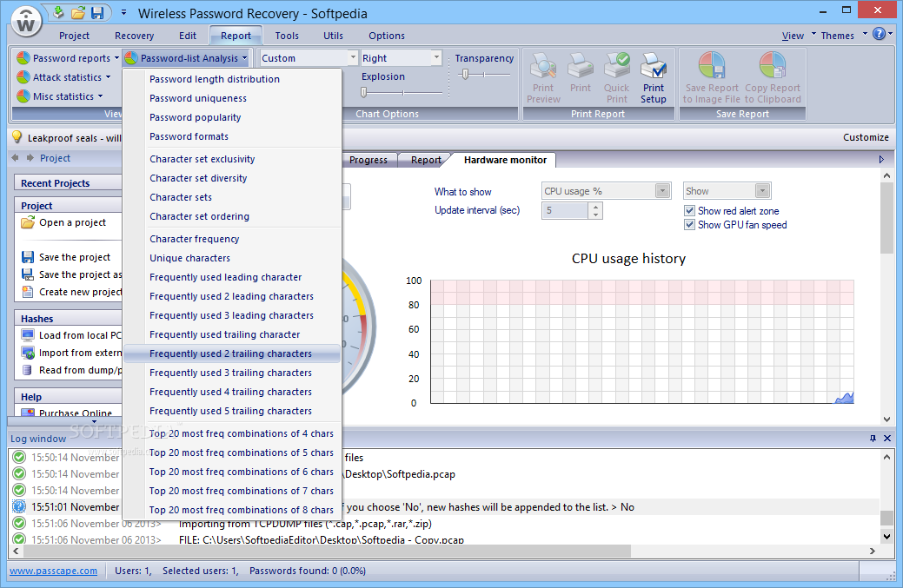Click the green download arrow quick-access icon

click(x=58, y=12)
